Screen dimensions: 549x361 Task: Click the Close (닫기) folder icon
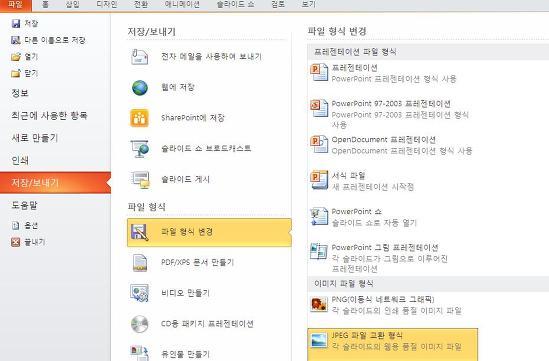[16, 74]
